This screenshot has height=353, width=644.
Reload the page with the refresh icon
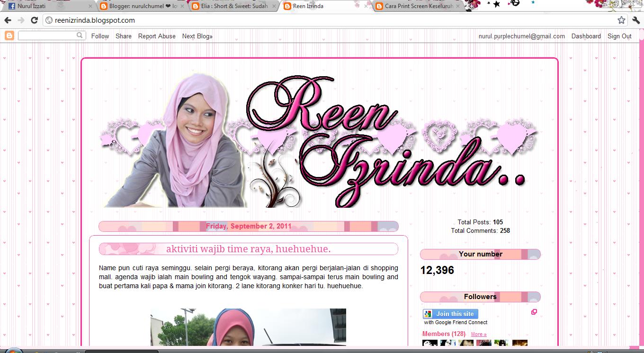point(34,20)
